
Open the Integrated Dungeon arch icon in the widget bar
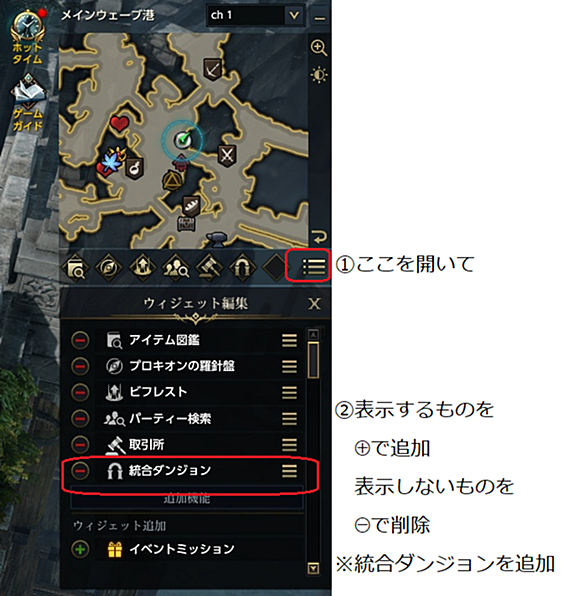click(243, 267)
